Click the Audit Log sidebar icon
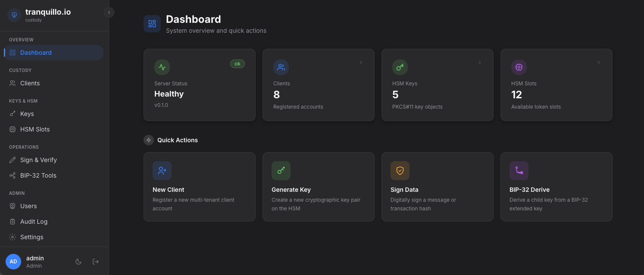The height and width of the screenshot is (275, 644). pos(12,222)
